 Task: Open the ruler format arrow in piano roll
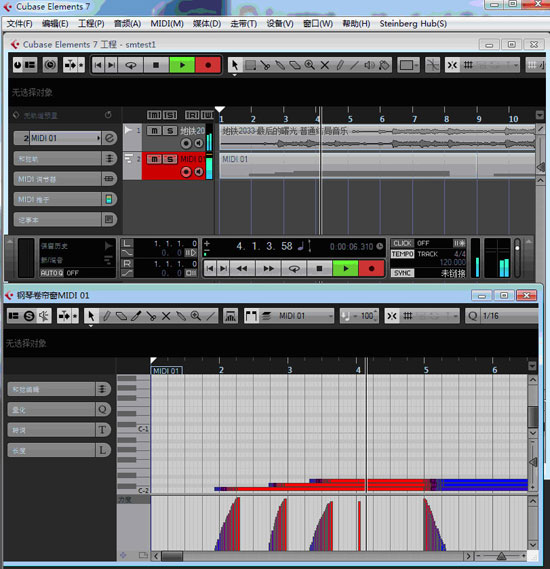(x=532, y=366)
